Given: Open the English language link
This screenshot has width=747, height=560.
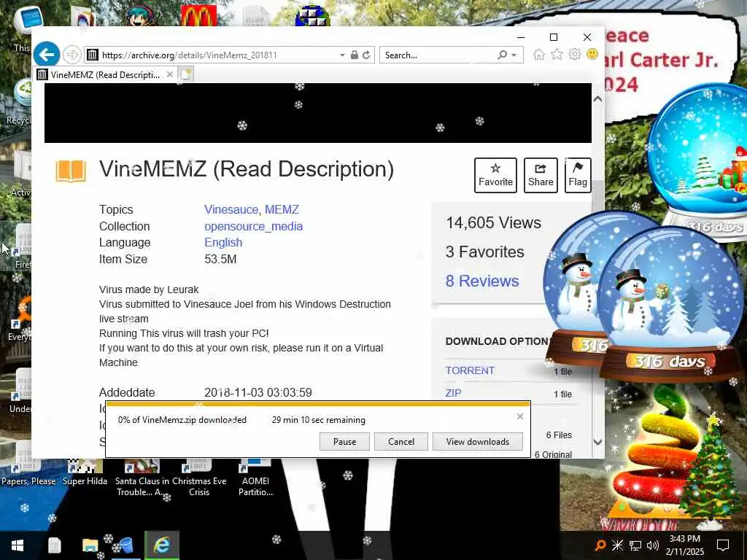Looking at the screenshot, I should click(x=223, y=242).
